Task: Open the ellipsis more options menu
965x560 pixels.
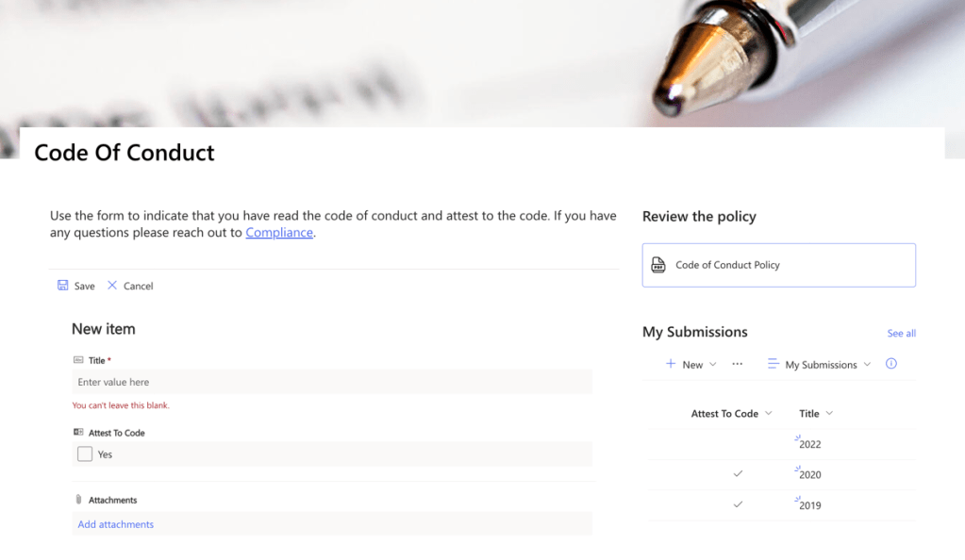Action: tap(738, 364)
